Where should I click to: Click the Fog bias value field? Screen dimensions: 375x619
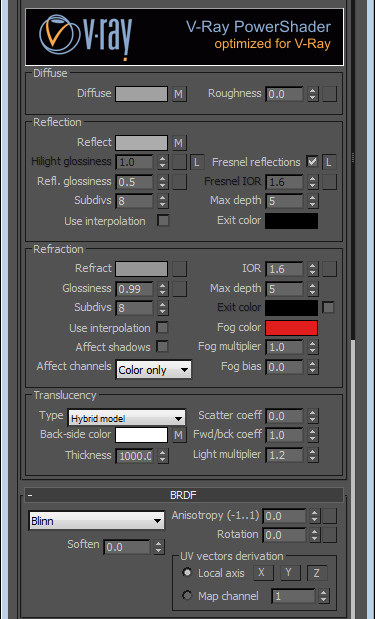coord(284,367)
